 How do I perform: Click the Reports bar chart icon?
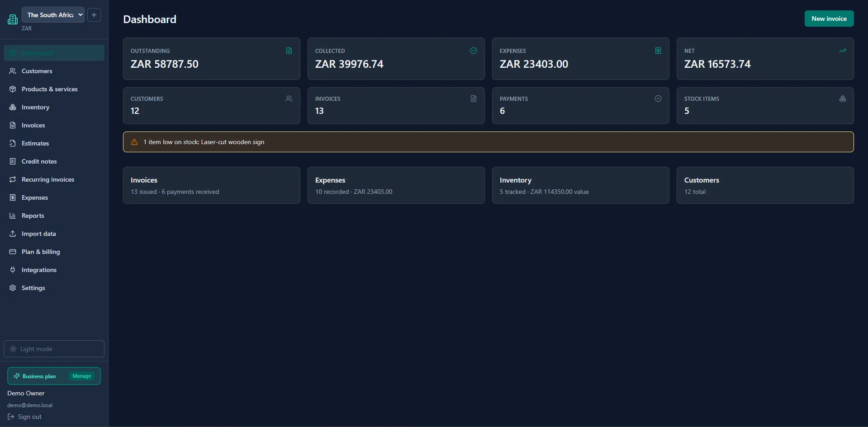tap(13, 216)
